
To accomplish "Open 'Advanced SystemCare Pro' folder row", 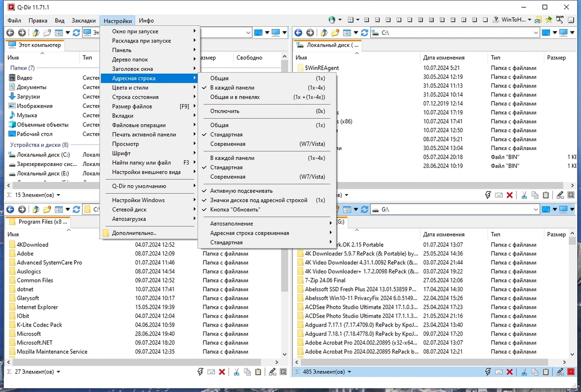I will [x=49, y=262].
